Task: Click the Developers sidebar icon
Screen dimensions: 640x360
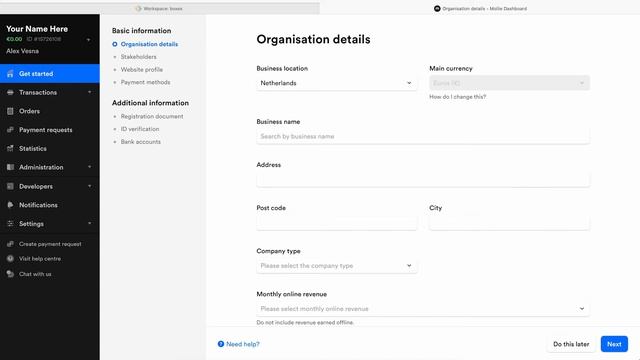Action: pos(10,186)
